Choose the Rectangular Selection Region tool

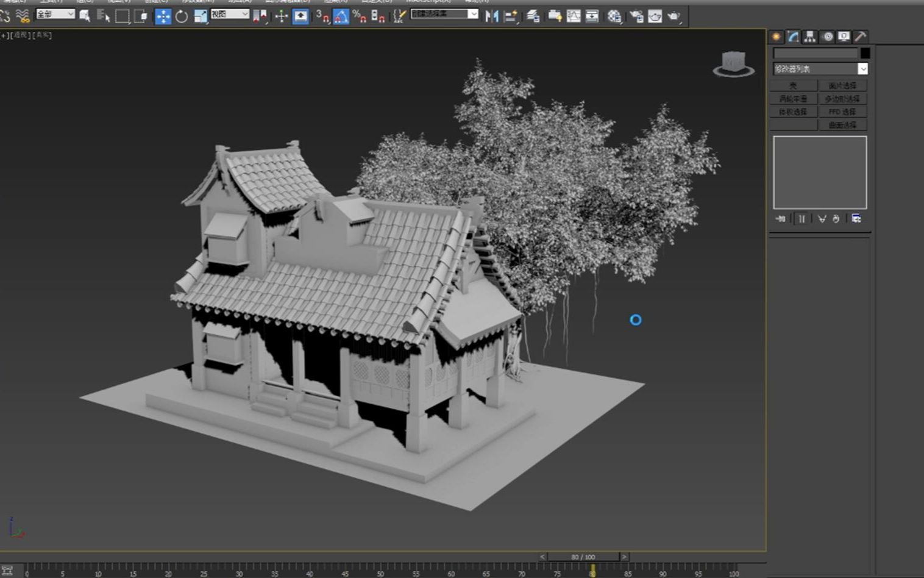(122, 16)
